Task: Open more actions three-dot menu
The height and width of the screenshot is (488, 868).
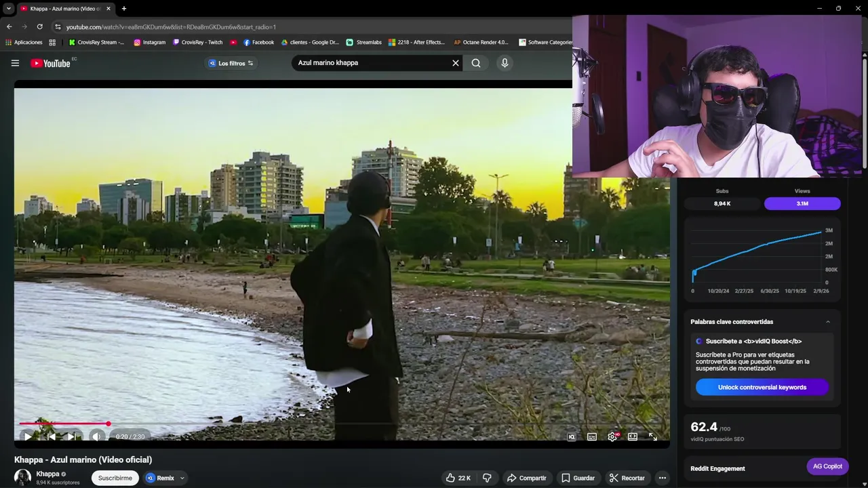Action: click(663, 478)
